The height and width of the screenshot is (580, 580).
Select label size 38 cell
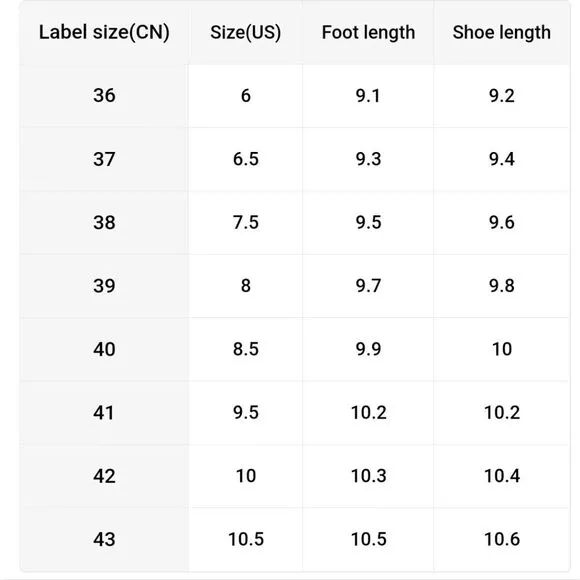click(x=104, y=223)
